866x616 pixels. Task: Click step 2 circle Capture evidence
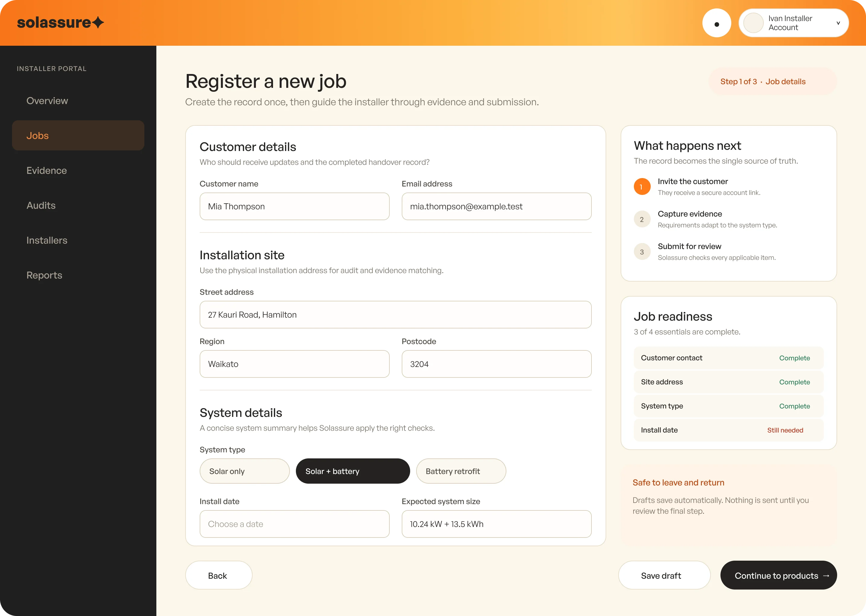(x=642, y=219)
